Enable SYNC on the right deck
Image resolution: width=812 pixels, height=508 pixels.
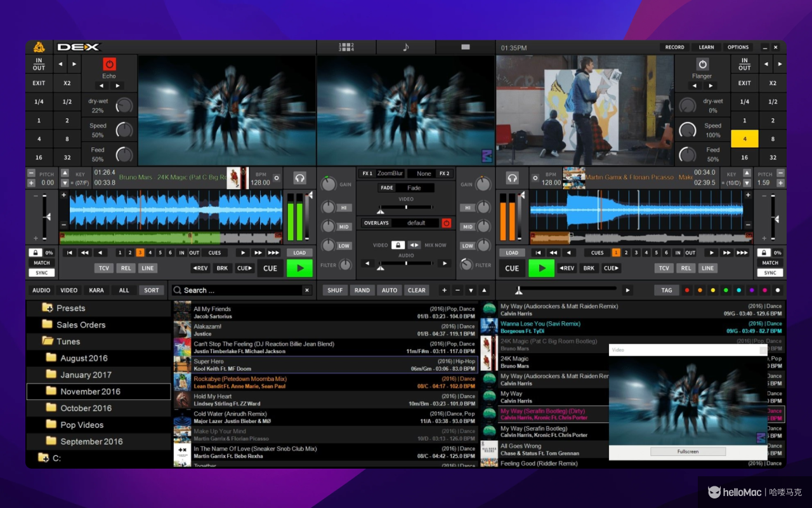pos(770,272)
